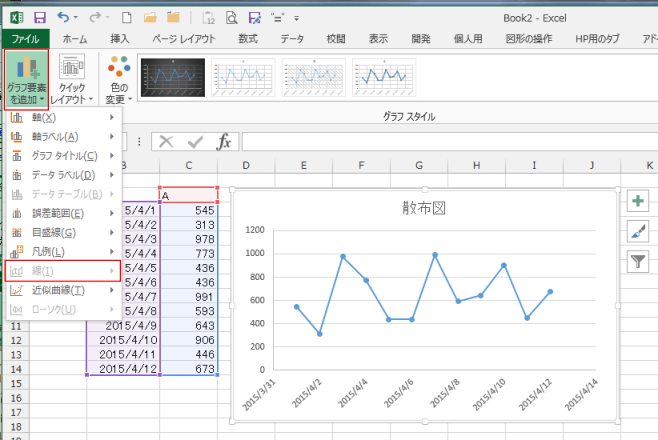The width and height of the screenshot is (658, 440).
Task: Click the 散布図 chart title
Action: tap(425, 208)
